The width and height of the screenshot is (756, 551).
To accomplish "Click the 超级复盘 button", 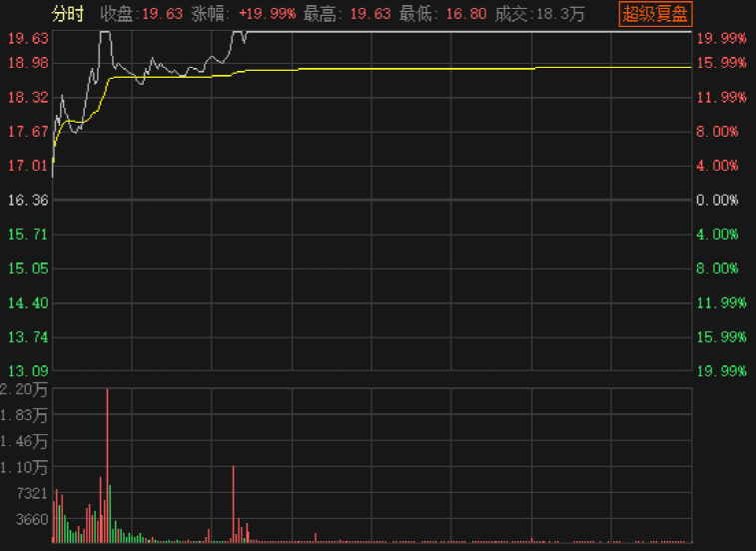I will coord(655,14).
